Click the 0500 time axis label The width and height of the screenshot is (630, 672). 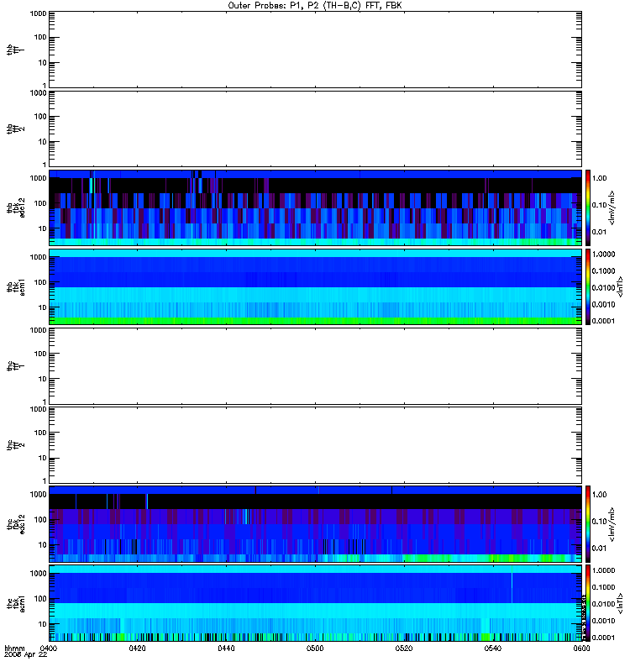coord(315,648)
